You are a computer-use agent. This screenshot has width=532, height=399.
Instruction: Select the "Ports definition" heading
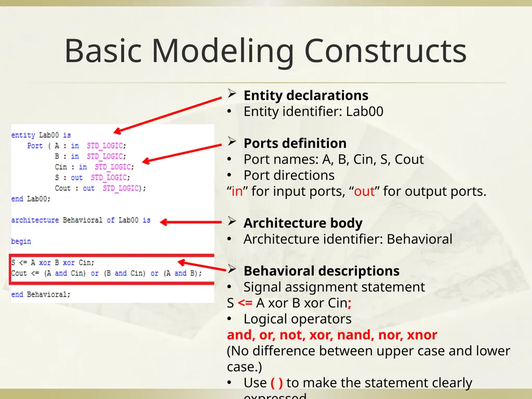pyautogui.click(x=295, y=143)
